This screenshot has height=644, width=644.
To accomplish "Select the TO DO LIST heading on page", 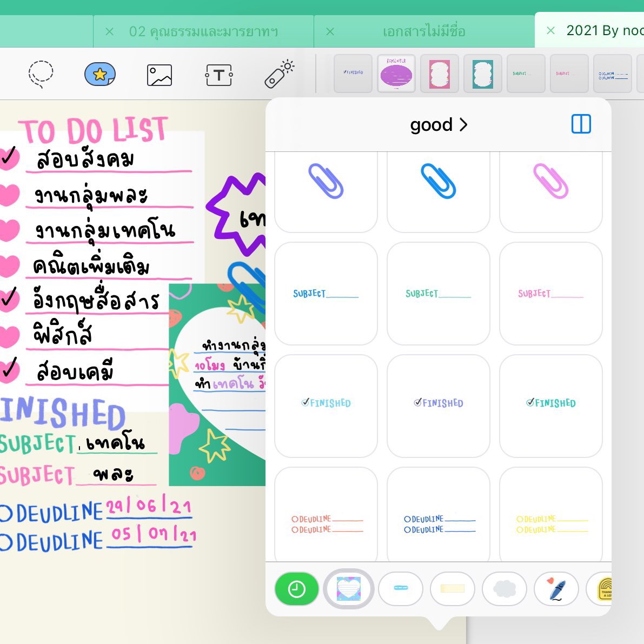I will [93, 130].
